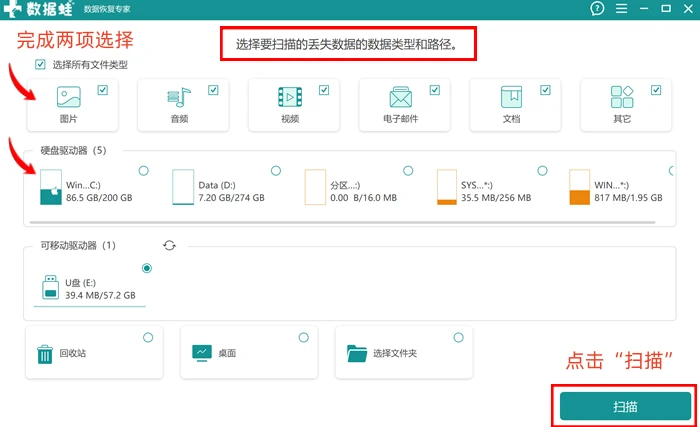Refresh the removable drives list

point(169,245)
